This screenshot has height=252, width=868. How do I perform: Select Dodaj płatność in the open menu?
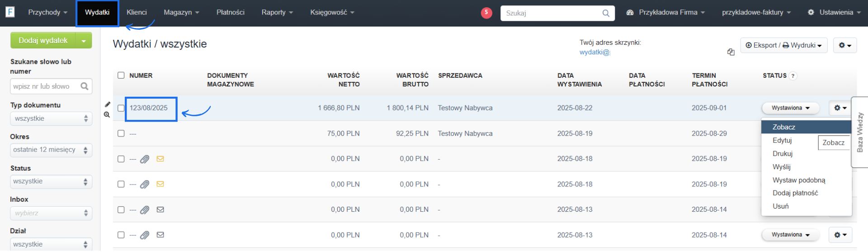pyautogui.click(x=795, y=193)
